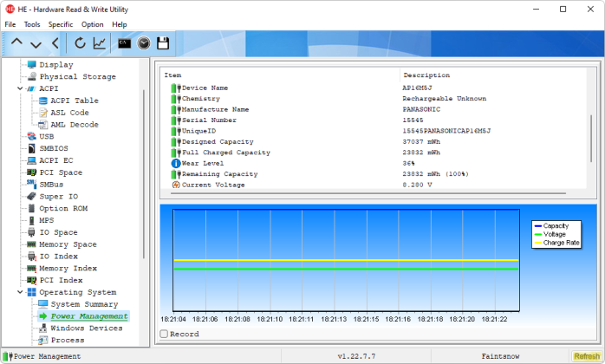The width and height of the screenshot is (605, 364).
Task: Select the Remaining Capacity row
Action: pos(373,174)
